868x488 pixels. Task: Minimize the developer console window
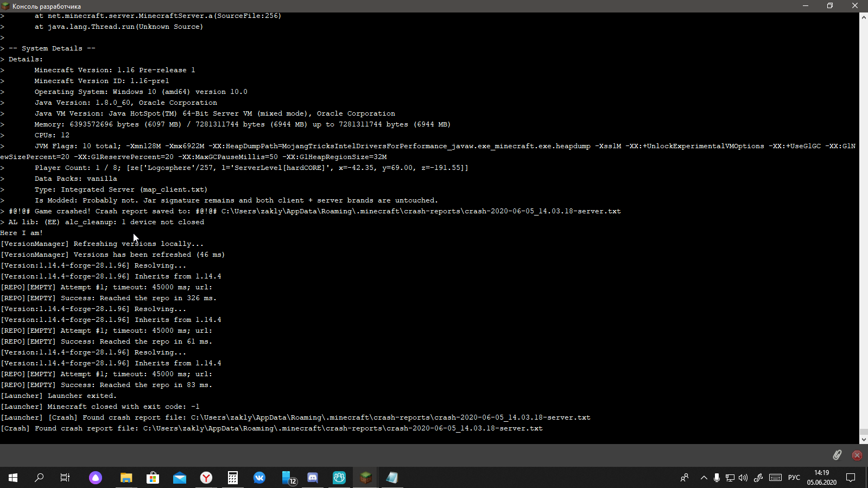[x=806, y=6]
